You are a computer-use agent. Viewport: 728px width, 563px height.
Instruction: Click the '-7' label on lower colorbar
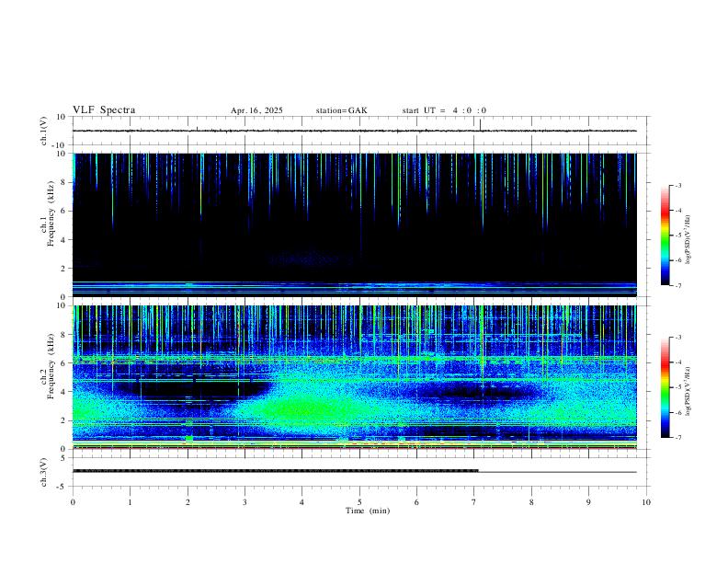677,438
